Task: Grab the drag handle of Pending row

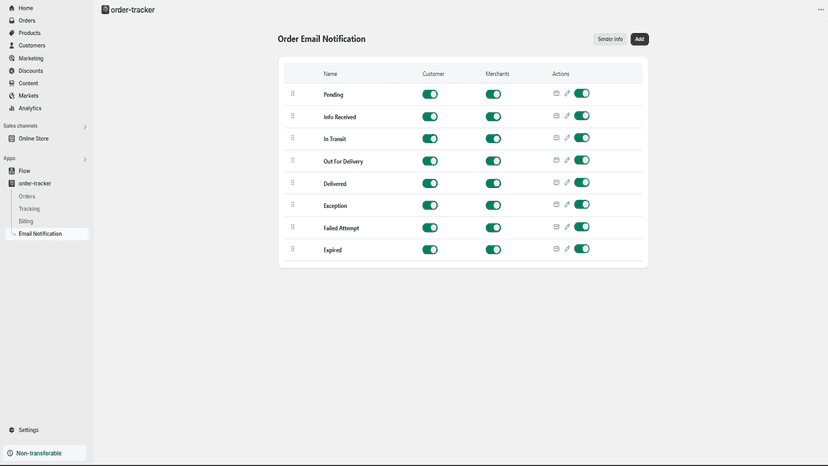Action: [293, 94]
